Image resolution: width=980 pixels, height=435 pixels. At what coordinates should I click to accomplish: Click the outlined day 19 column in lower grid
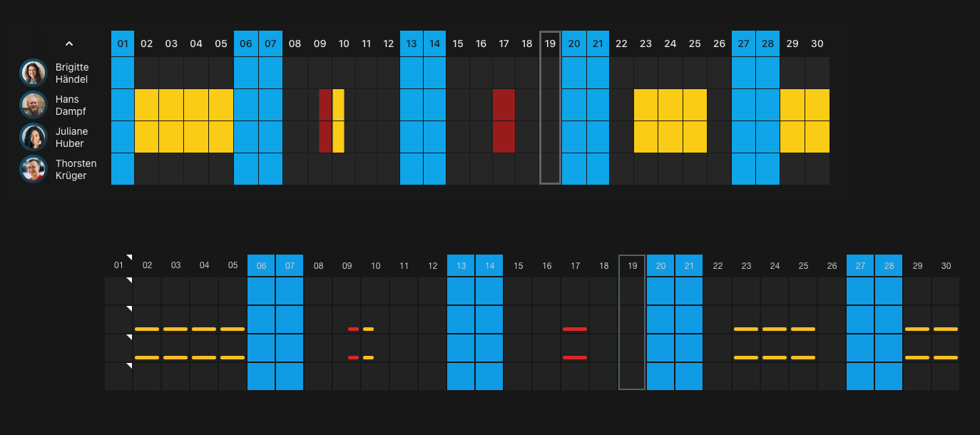coord(632,321)
